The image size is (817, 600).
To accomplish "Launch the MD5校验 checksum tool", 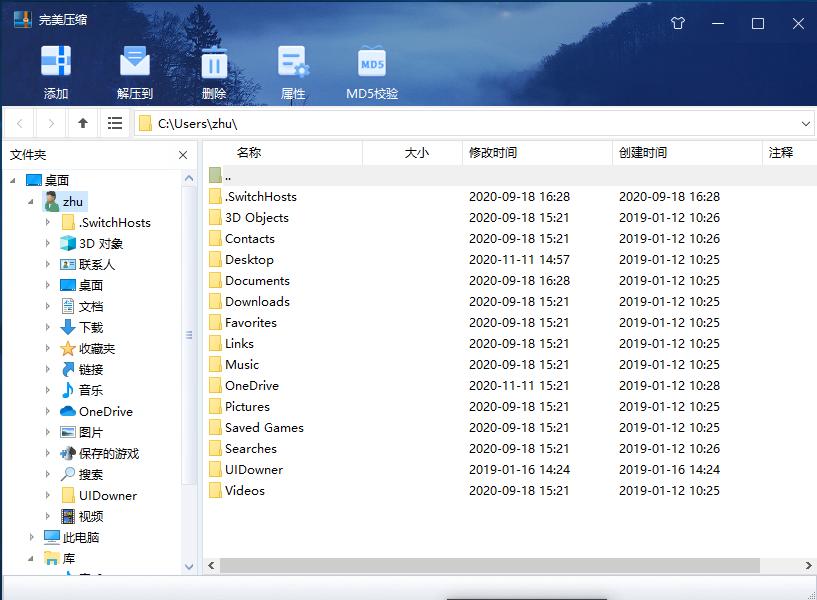I will (x=372, y=63).
